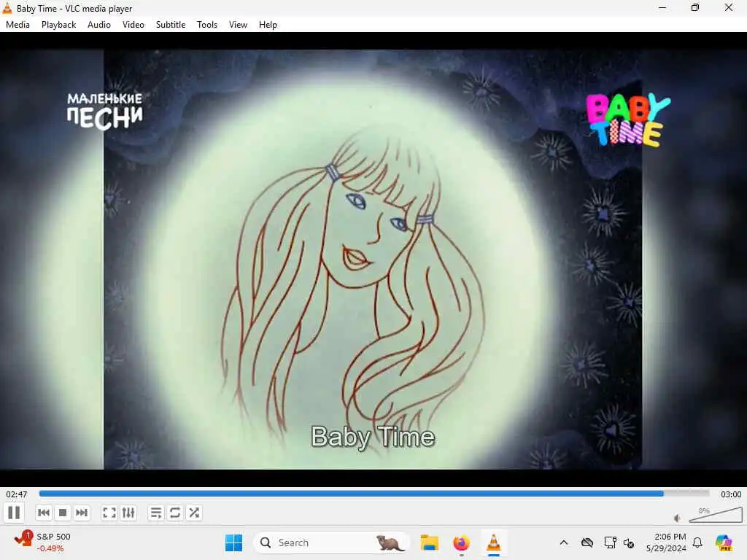Image resolution: width=747 pixels, height=560 pixels.
Task: Click total duration 03:00 label
Action: point(731,494)
